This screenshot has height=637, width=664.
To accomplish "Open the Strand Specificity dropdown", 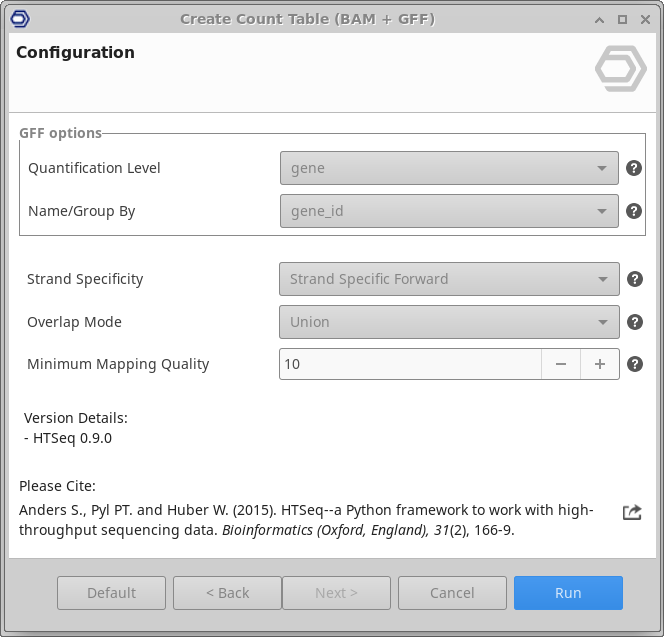I will tap(449, 279).
